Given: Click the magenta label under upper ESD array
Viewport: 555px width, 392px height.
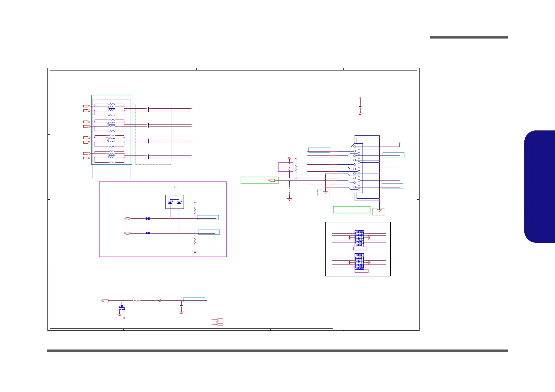Looking at the screenshot, I should (361, 248).
